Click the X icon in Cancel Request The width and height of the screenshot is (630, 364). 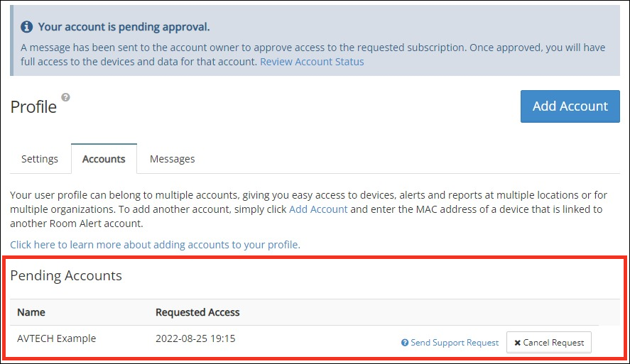[x=517, y=343]
